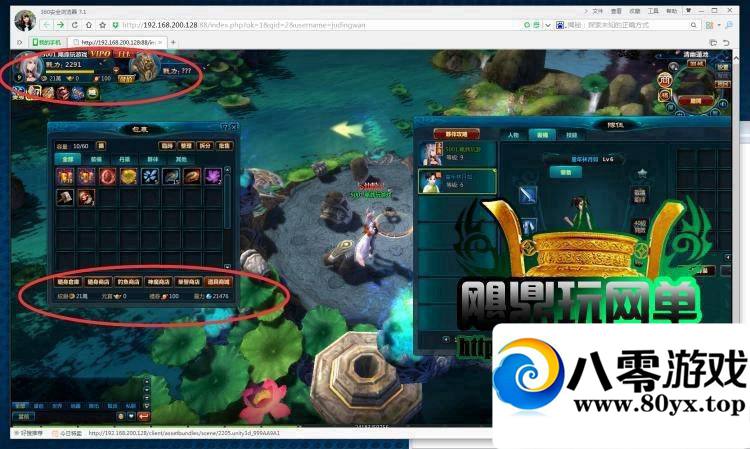This screenshot has width=750, height=449.
Task: Click the magnifier in the search box
Action: (x=694, y=25)
